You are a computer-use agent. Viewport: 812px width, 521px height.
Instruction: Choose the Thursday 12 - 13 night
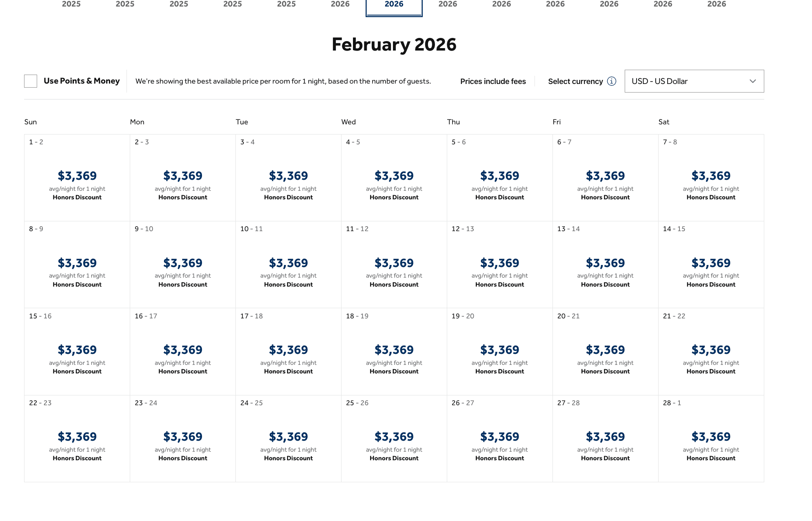point(499,265)
